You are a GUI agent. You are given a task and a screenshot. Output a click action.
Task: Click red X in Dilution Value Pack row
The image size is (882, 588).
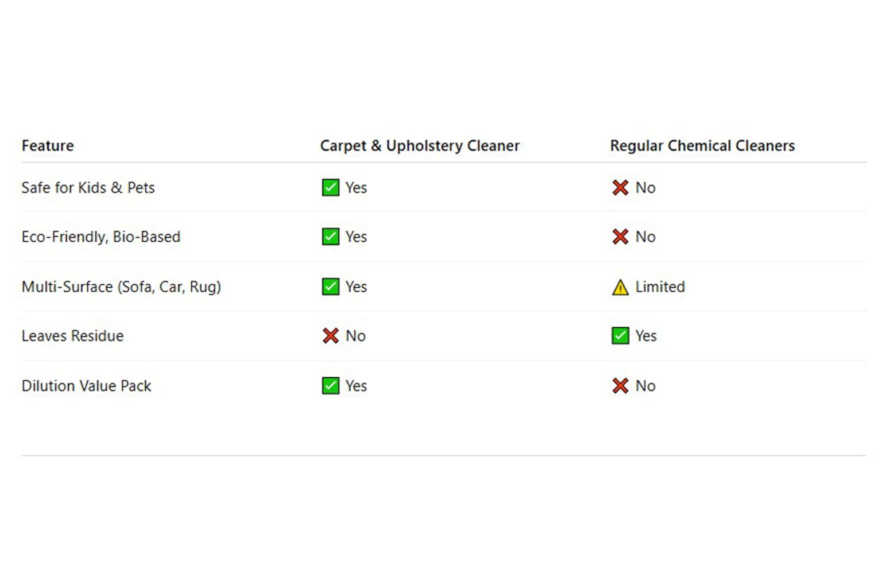[x=620, y=386]
